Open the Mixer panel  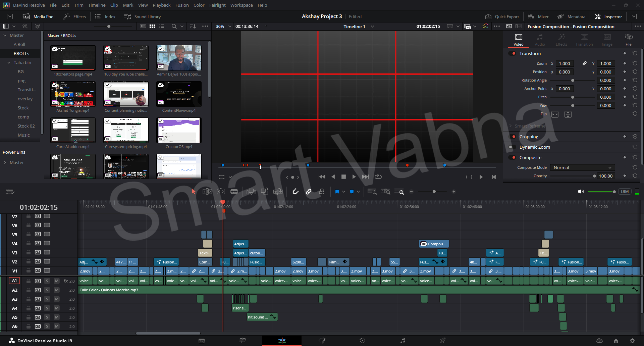(x=538, y=16)
